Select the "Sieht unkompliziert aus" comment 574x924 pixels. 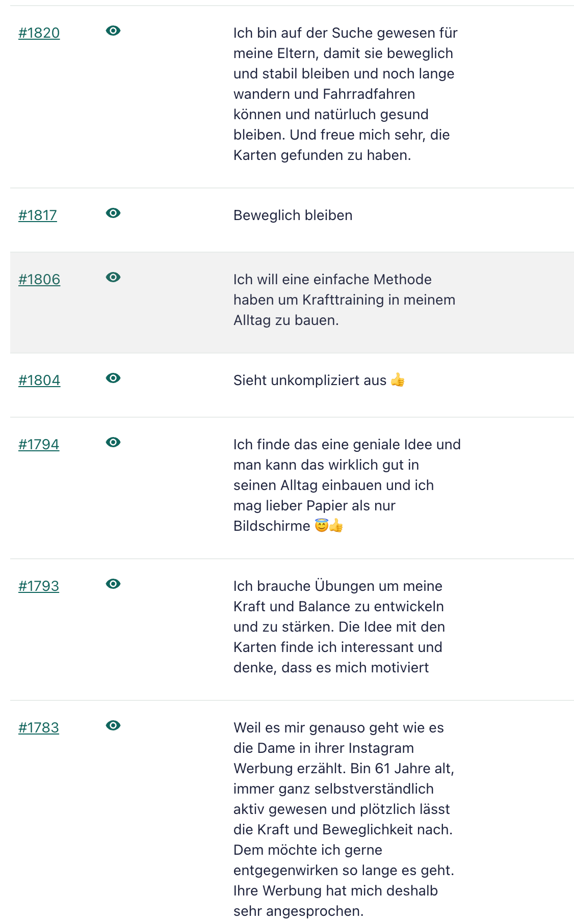(310, 381)
